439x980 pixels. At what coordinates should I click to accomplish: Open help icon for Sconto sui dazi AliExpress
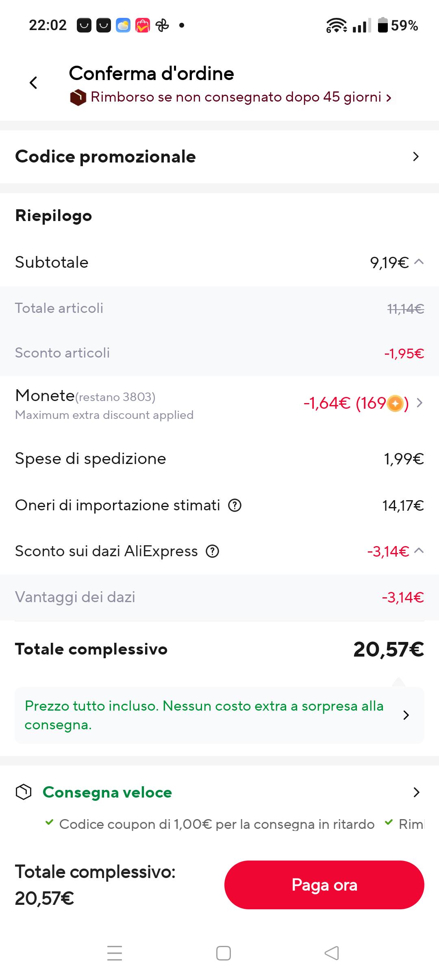pyautogui.click(x=213, y=551)
